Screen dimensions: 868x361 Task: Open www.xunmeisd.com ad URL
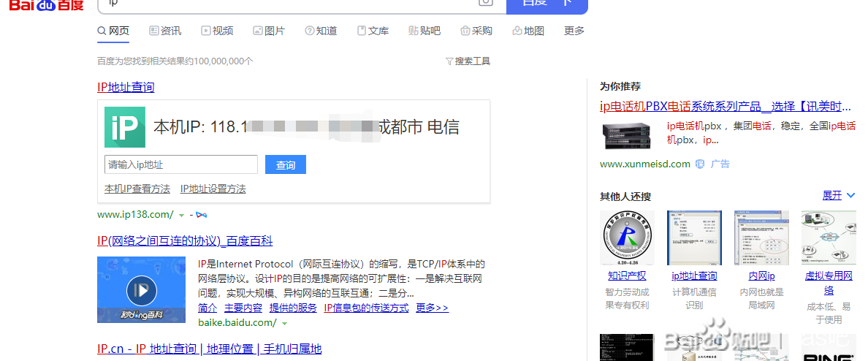pos(645,164)
